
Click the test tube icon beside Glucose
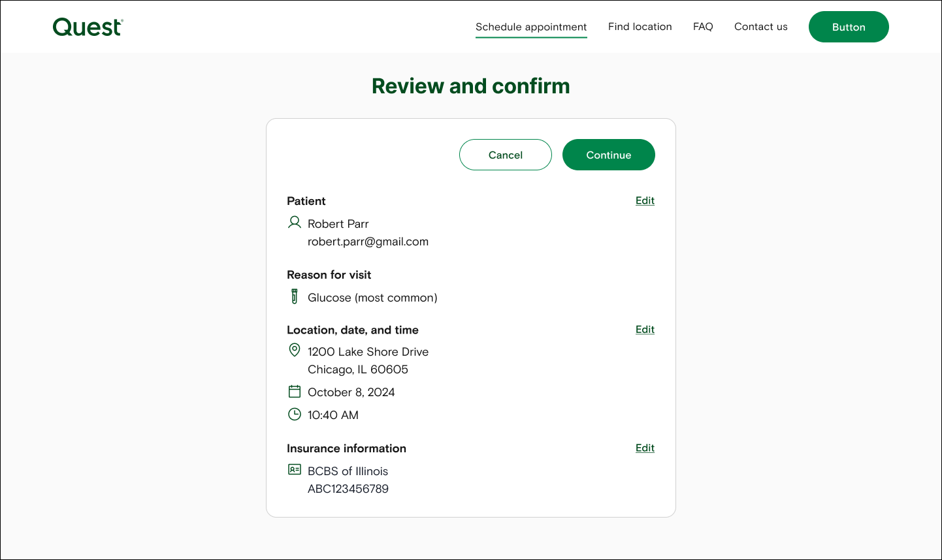pos(295,297)
